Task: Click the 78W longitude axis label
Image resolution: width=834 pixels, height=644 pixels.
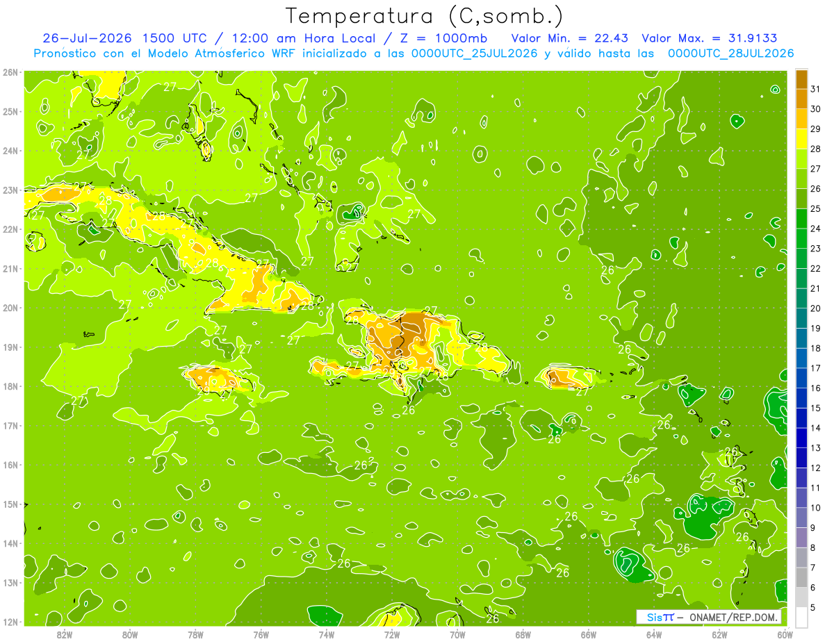Action: (x=195, y=634)
